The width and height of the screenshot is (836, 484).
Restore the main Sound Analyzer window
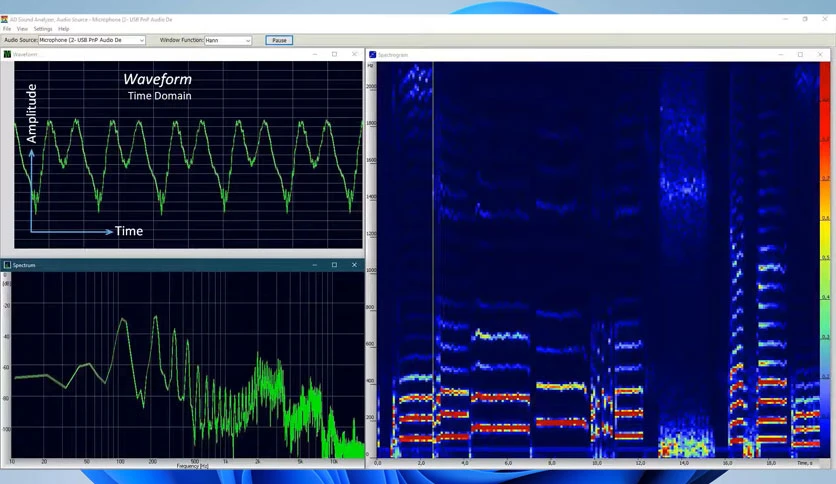(805, 19)
